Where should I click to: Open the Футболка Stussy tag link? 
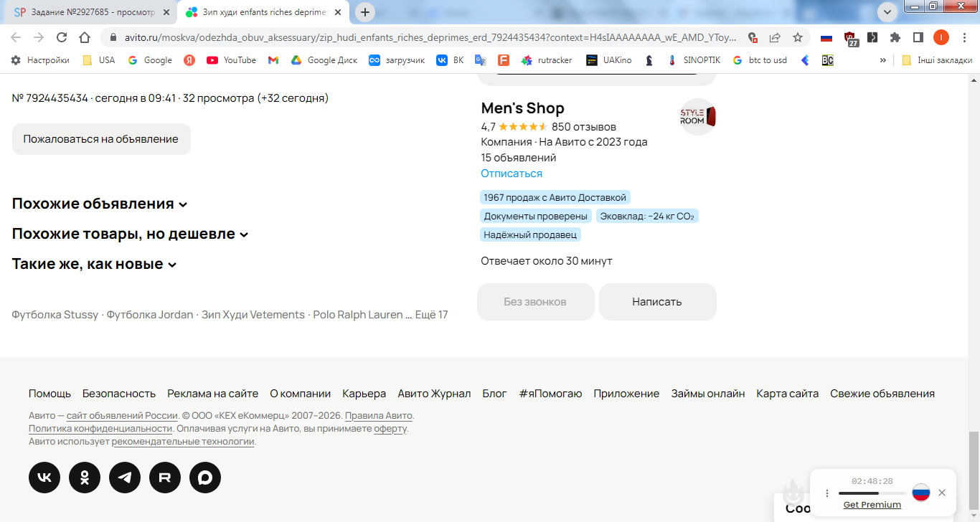pos(55,315)
